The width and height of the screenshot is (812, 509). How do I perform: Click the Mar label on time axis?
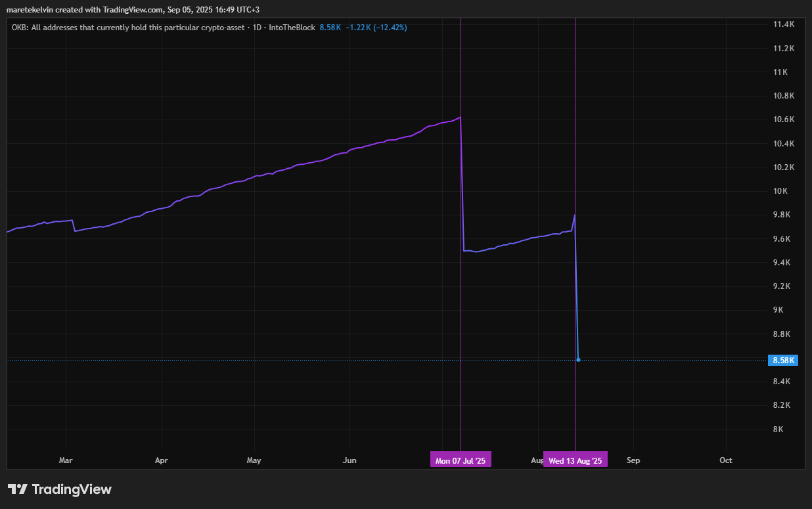(x=66, y=460)
